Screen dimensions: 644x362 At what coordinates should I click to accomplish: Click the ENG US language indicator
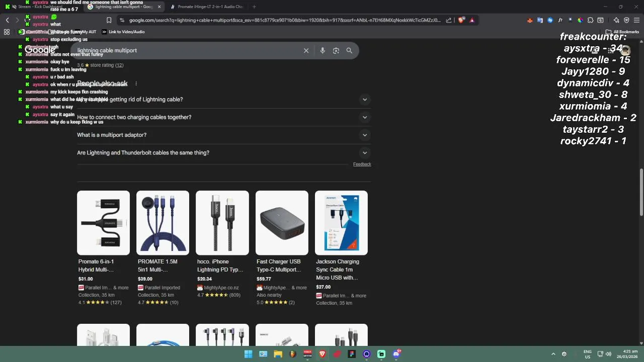pos(587,354)
